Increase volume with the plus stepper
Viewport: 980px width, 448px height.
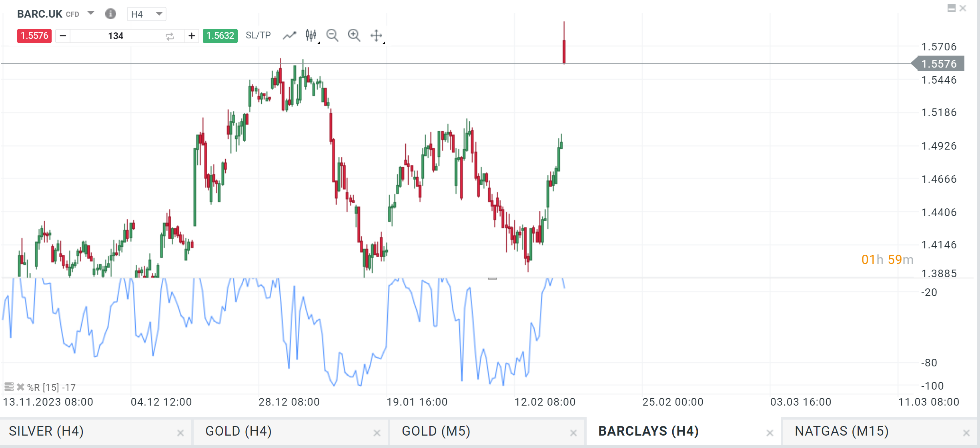192,36
